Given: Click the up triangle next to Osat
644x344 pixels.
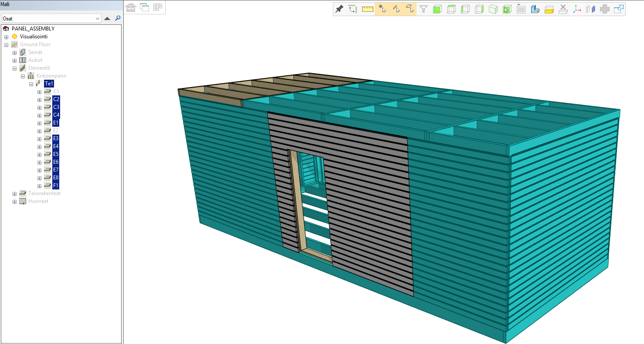Looking at the screenshot, I should (107, 19).
